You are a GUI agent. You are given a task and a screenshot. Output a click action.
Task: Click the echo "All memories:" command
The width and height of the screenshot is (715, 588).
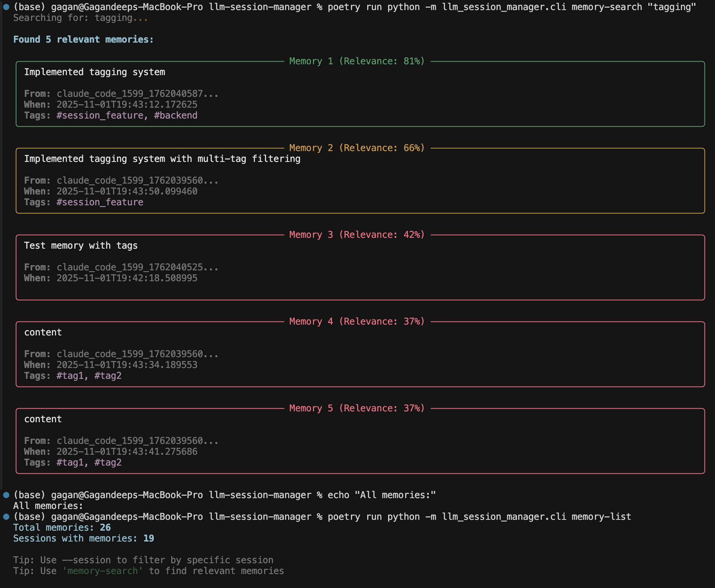(382, 495)
